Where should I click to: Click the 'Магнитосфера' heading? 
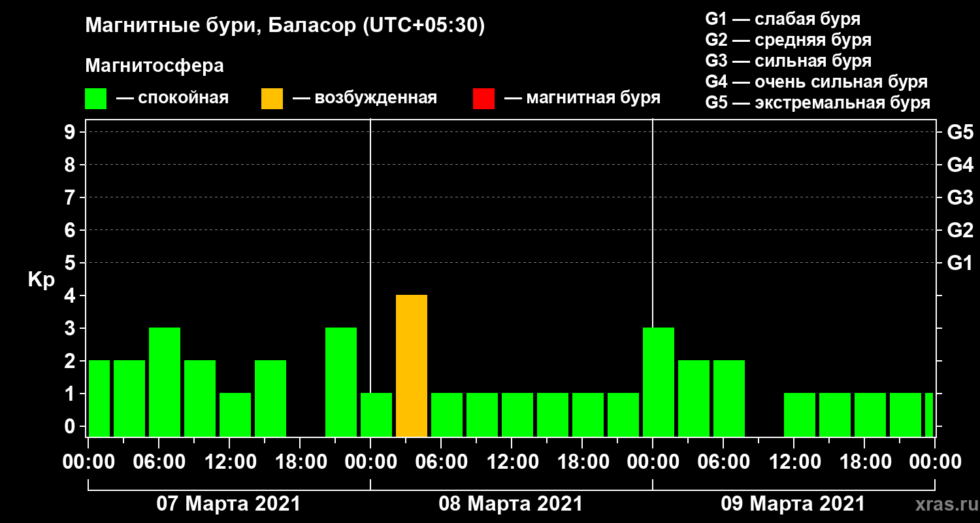click(x=154, y=66)
